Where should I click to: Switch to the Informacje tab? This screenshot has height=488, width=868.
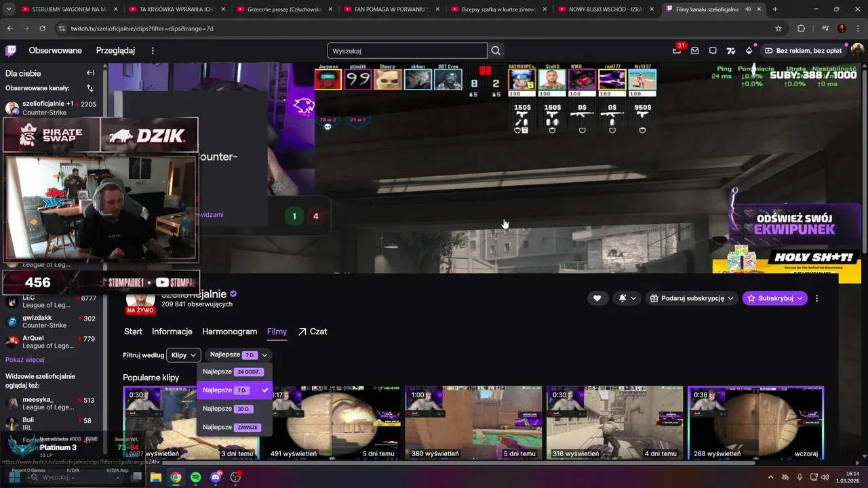(172, 331)
